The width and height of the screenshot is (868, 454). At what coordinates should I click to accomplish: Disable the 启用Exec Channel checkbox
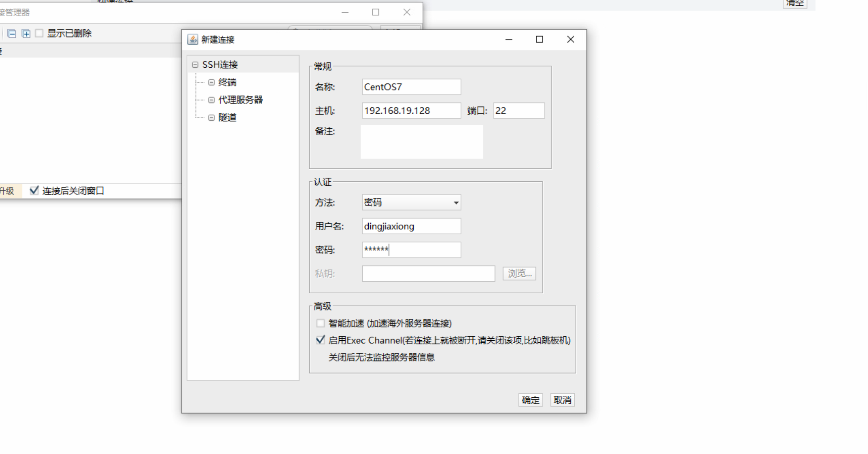pos(321,340)
